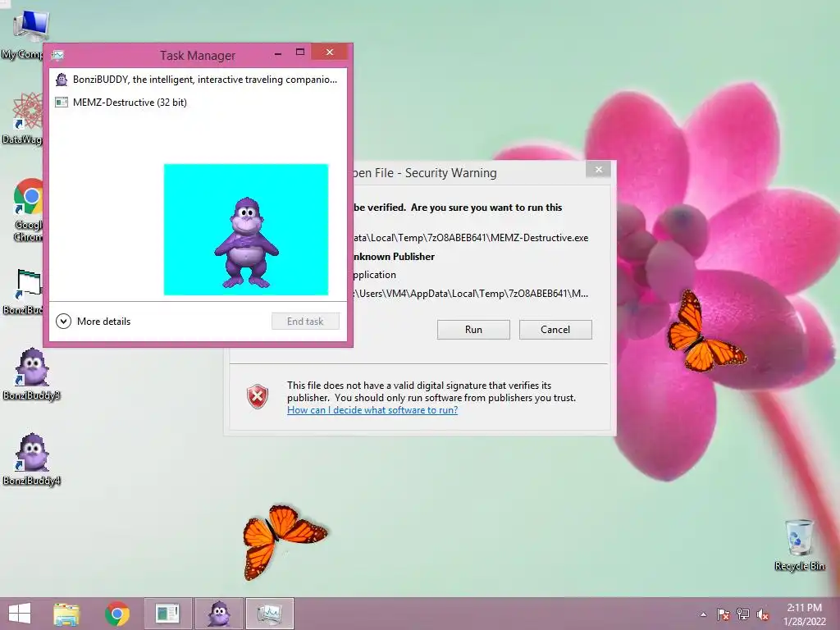The image size is (840, 630).
Task: Click Cancel in Security Warning dialog
Action: (x=555, y=330)
